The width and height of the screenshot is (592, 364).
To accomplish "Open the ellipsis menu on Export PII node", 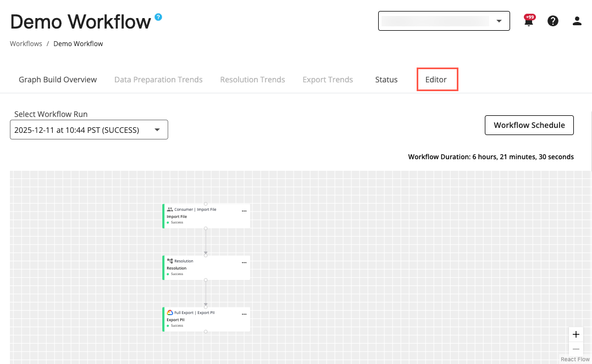I will pos(244,313).
